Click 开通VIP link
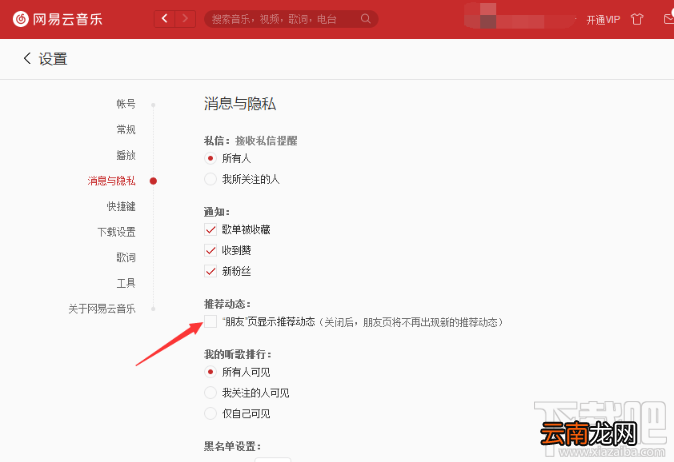Viewport: 674px width, 462px height. [603, 20]
